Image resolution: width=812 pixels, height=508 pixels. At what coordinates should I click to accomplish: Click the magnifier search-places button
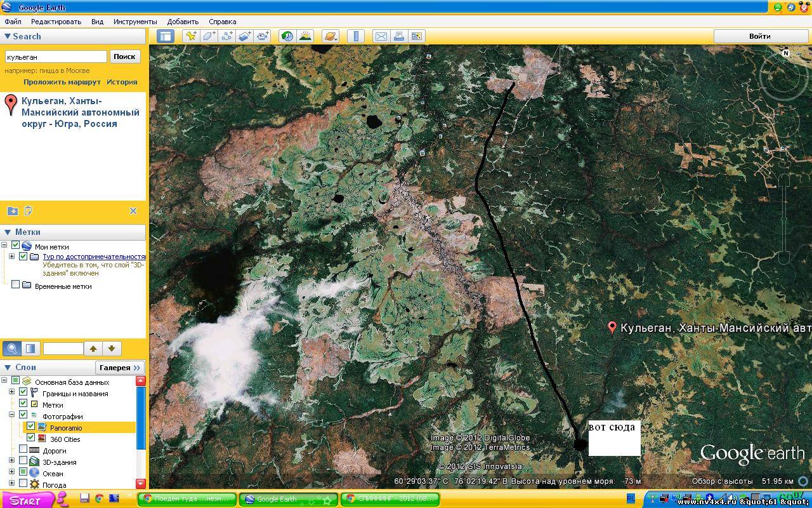(x=12, y=348)
